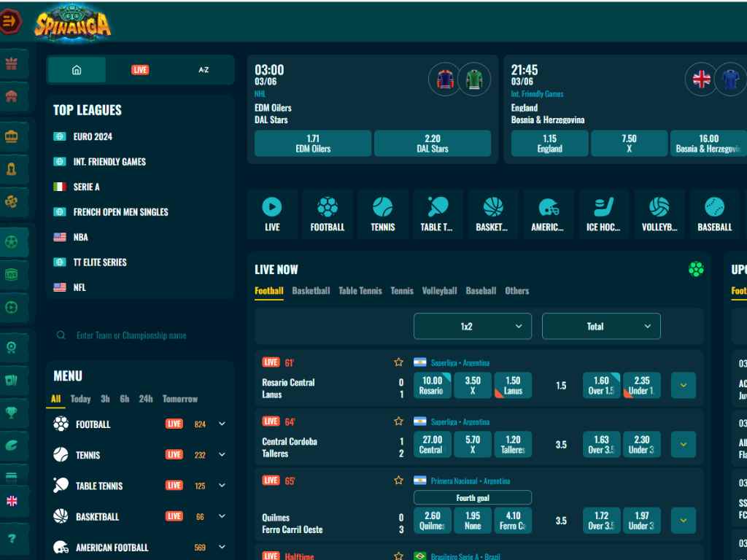The width and height of the screenshot is (747, 560).
Task: Filter menu by Tomorrow
Action: click(x=179, y=399)
